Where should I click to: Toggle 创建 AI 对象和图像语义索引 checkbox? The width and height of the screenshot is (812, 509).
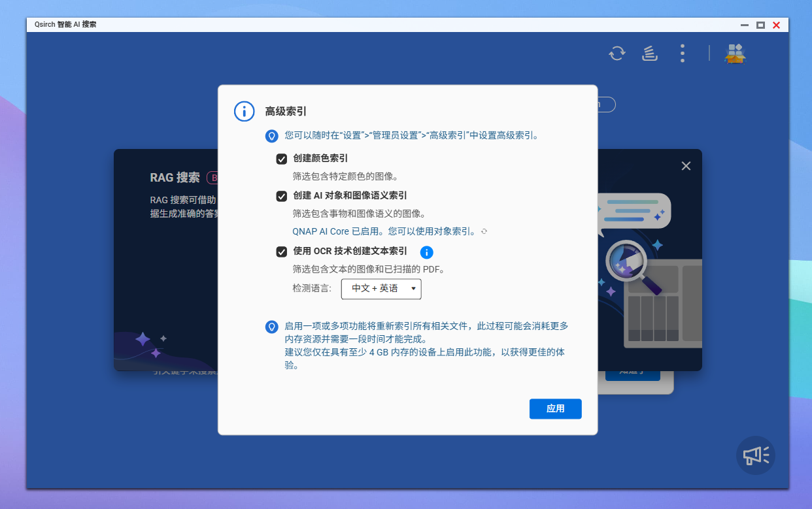point(282,196)
